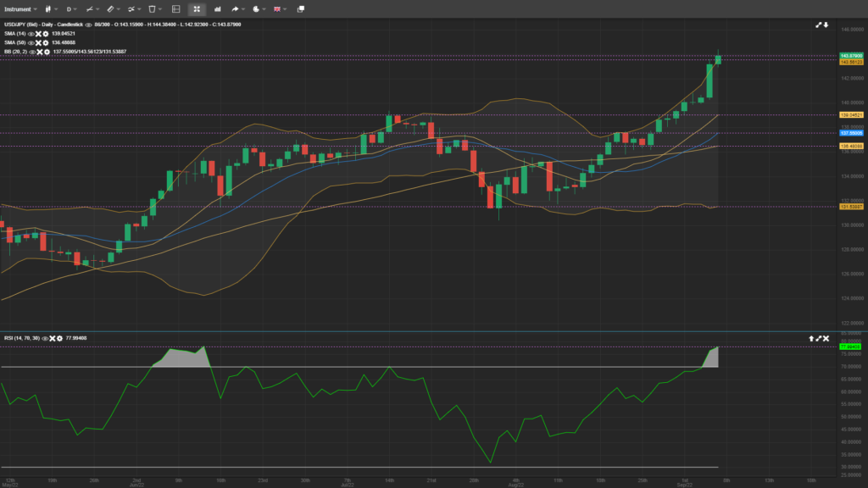Viewport: 868px width, 488px height.
Task: Click the green 143.87900 current price label
Action: (850, 56)
